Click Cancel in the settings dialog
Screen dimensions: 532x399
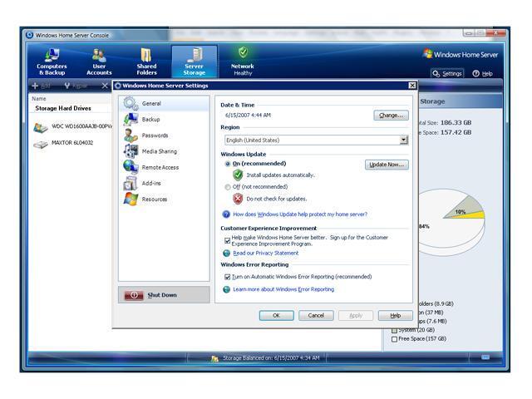316,316
